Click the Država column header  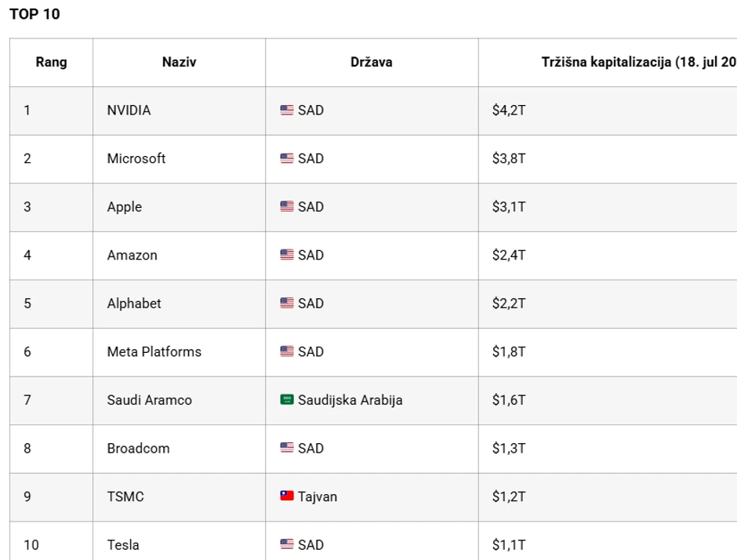click(372, 63)
